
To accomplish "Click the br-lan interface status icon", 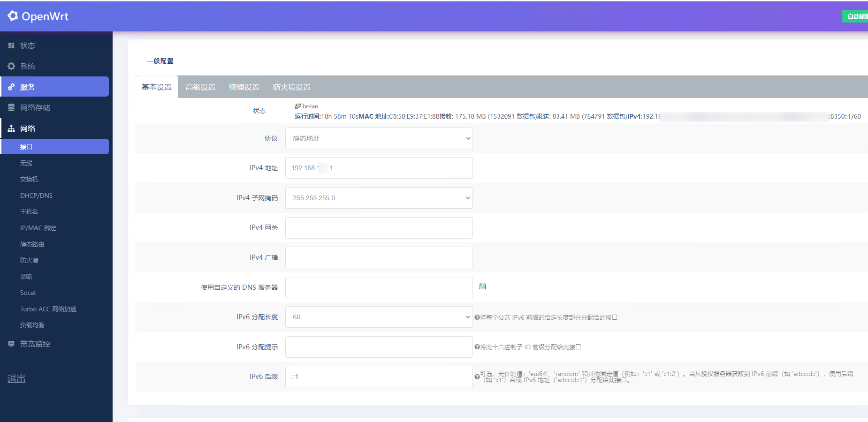I will [x=298, y=106].
